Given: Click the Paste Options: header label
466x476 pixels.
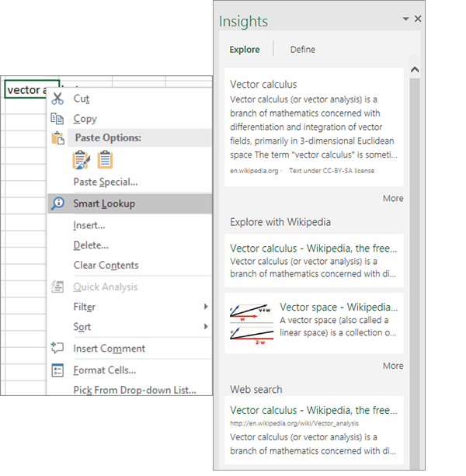Looking at the screenshot, I should coord(108,137).
